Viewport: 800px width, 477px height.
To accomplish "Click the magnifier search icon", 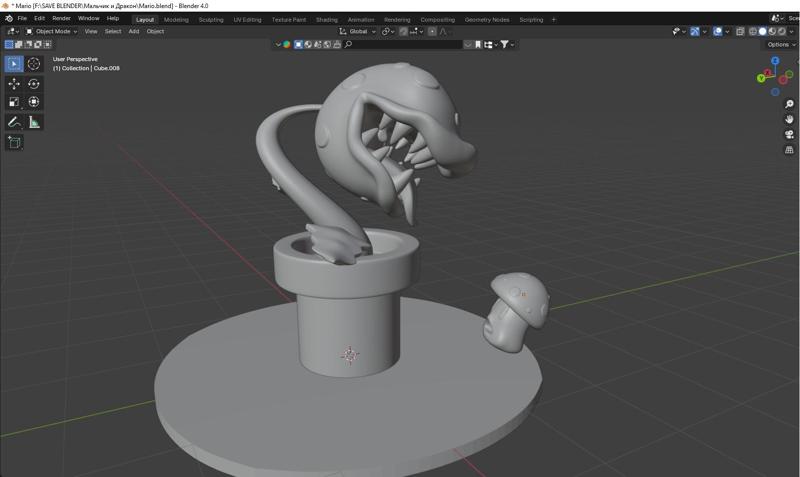I will click(348, 44).
